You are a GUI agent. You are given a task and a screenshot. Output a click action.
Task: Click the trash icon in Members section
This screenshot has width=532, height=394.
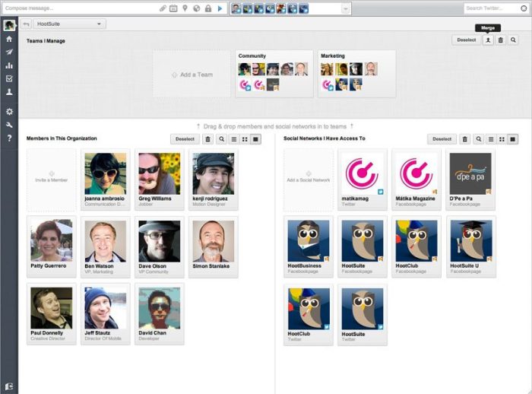(208, 139)
